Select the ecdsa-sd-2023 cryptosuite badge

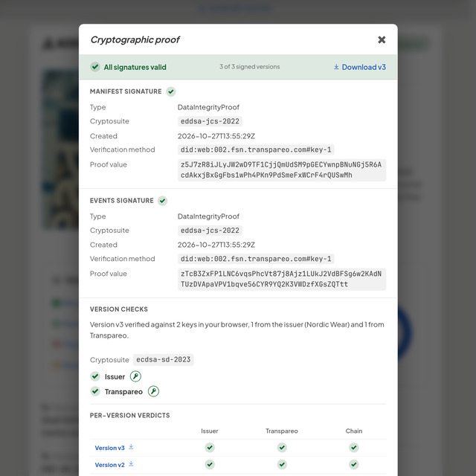tap(164, 360)
